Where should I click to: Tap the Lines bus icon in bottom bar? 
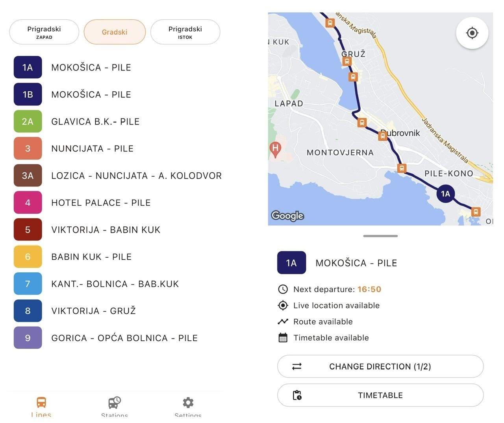[41, 403]
